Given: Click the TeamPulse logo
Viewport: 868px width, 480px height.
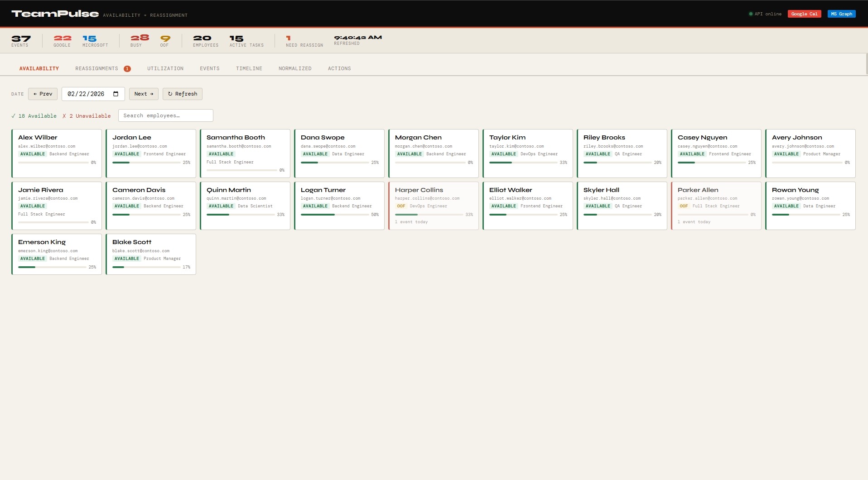Looking at the screenshot, I should tap(55, 14).
